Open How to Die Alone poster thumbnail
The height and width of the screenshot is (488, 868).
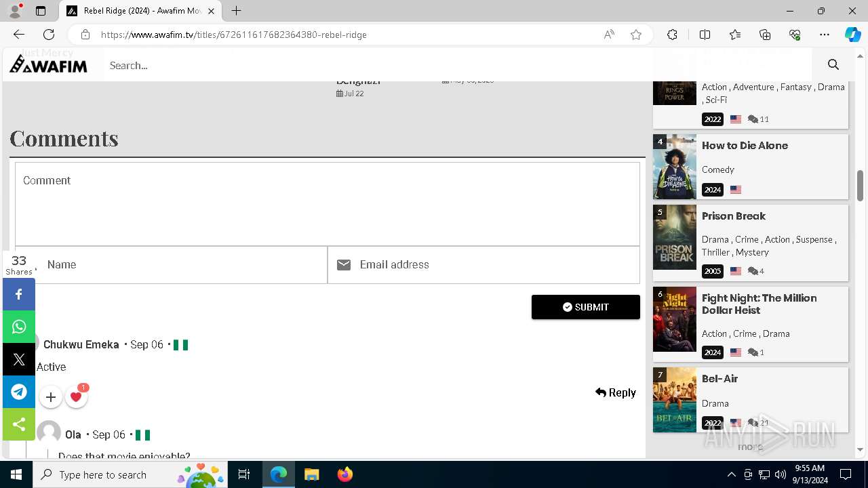coord(675,167)
